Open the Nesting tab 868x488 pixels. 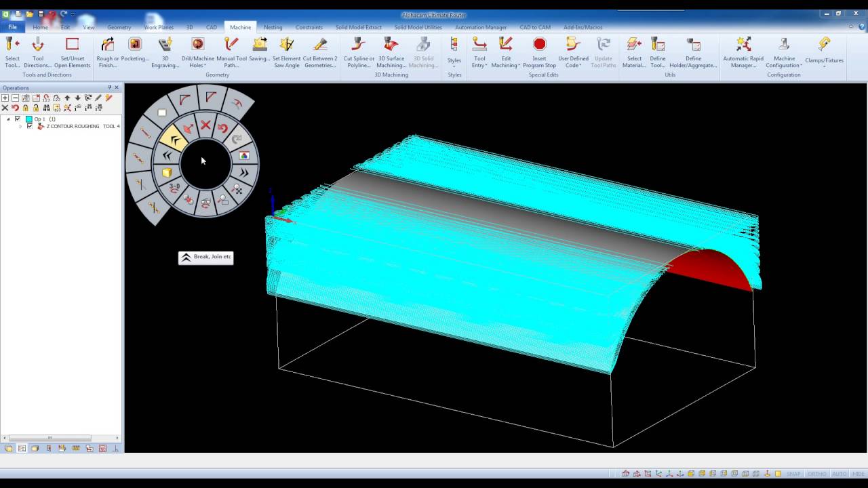273,27
